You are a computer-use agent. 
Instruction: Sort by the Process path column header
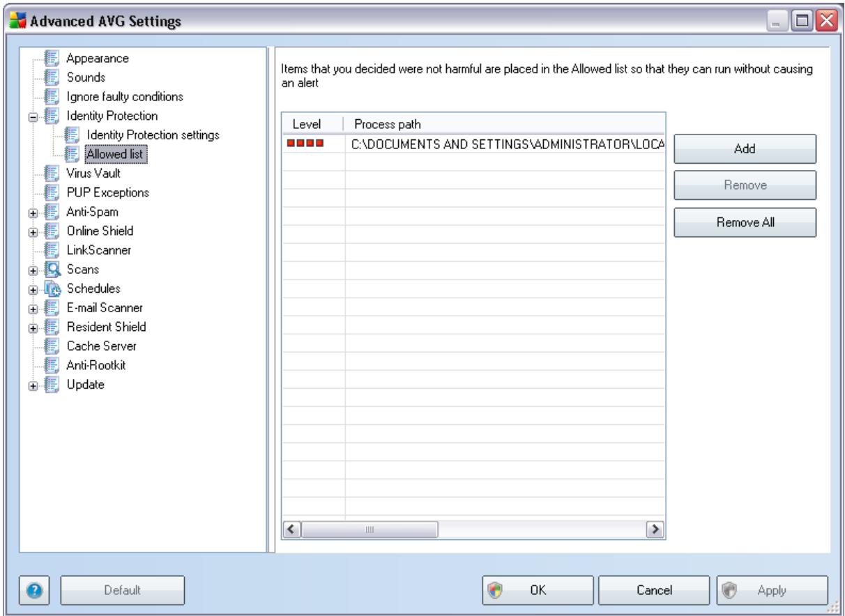click(505, 123)
